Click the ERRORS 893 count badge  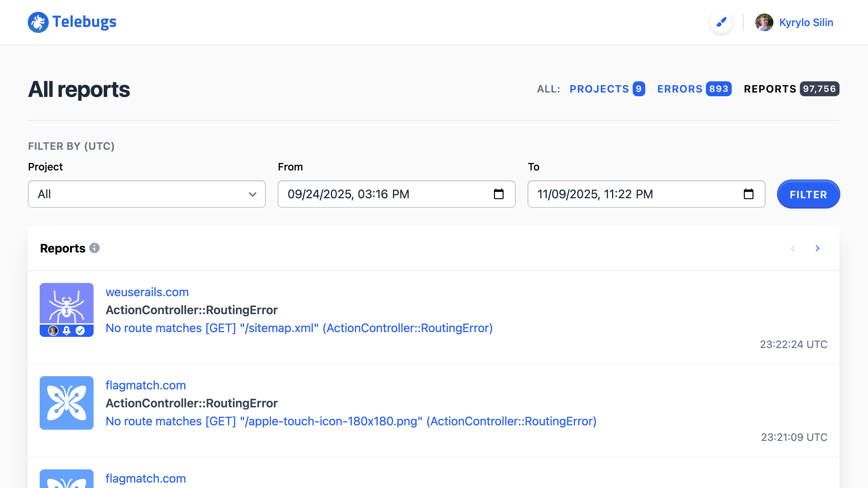point(719,89)
